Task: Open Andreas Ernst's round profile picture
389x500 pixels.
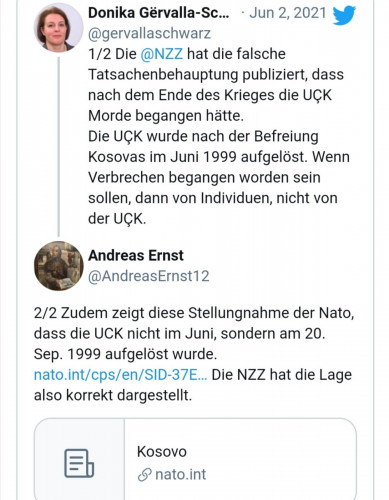Action: [59, 266]
